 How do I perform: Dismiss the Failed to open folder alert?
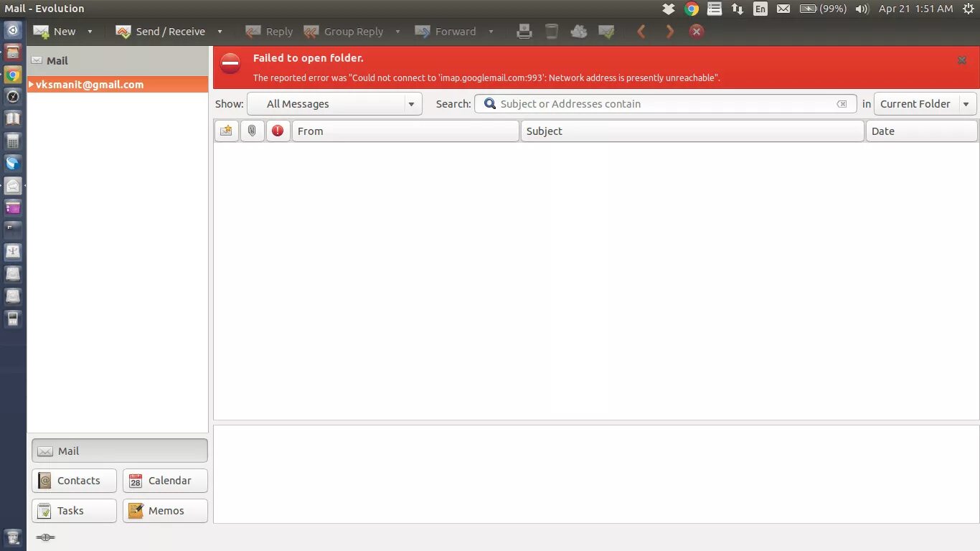point(962,60)
